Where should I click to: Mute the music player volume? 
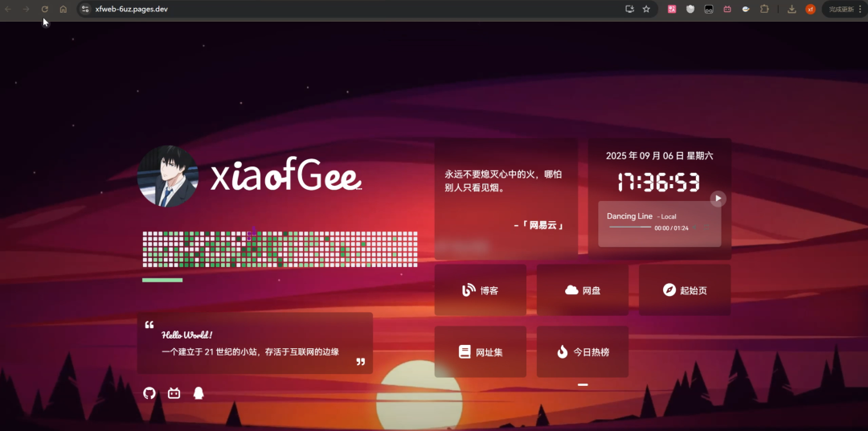(694, 227)
